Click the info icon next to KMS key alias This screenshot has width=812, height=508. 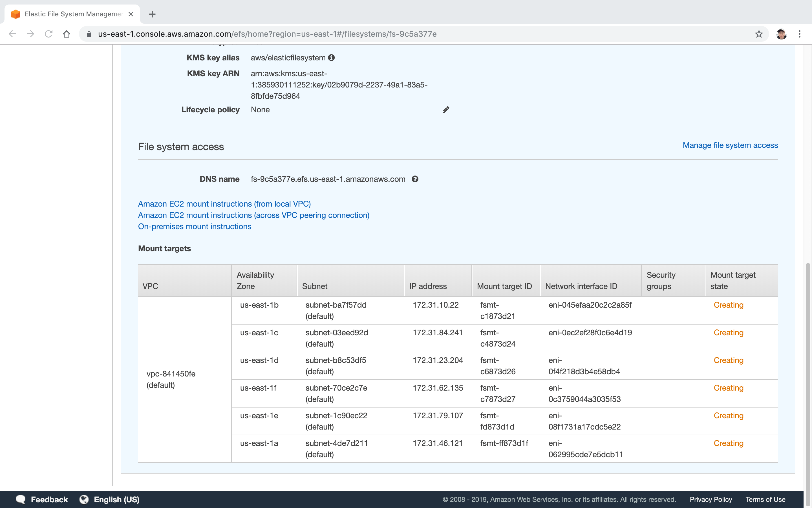click(332, 58)
